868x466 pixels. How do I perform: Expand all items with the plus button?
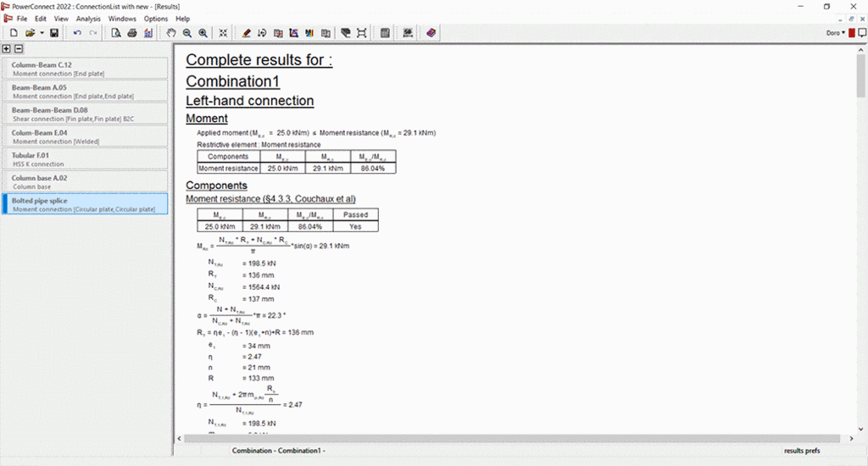6,48
